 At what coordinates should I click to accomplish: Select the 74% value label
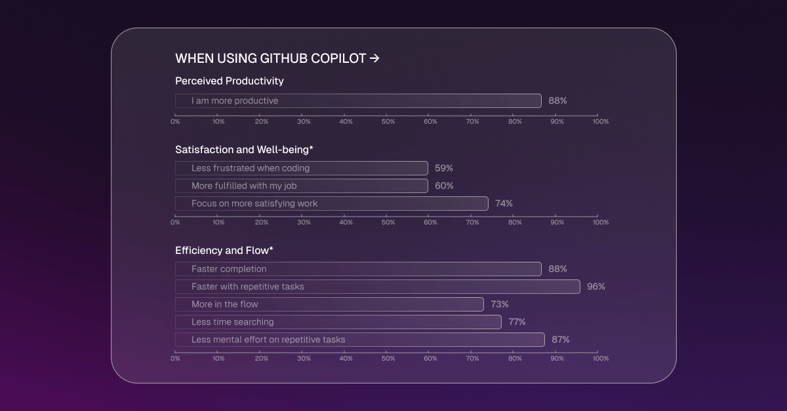pyautogui.click(x=504, y=204)
